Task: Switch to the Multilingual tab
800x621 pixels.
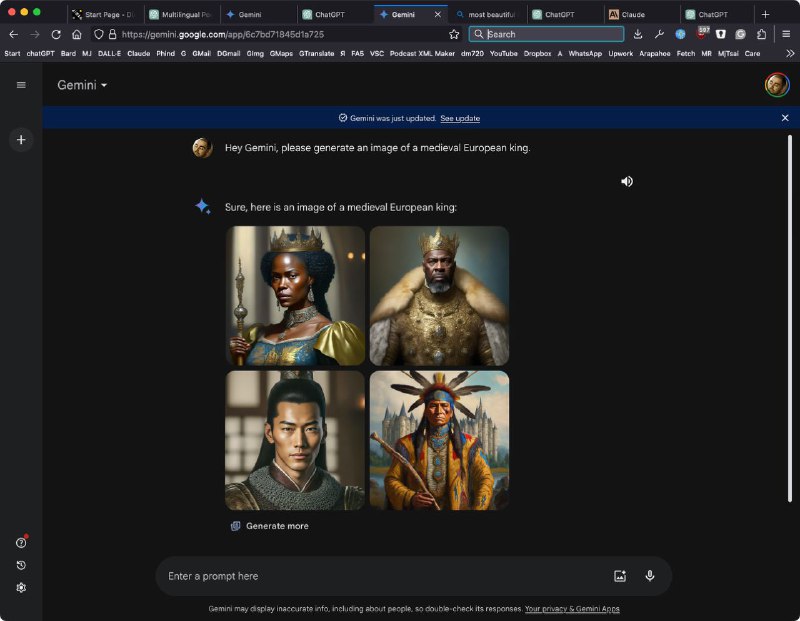Action: point(182,14)
